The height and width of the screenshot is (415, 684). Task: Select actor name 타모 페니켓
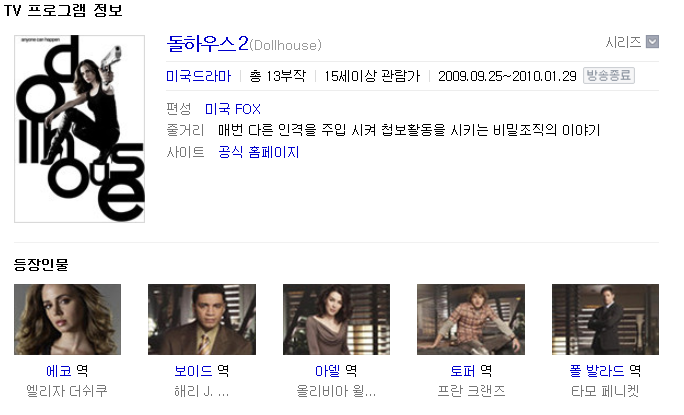[605, 391]
